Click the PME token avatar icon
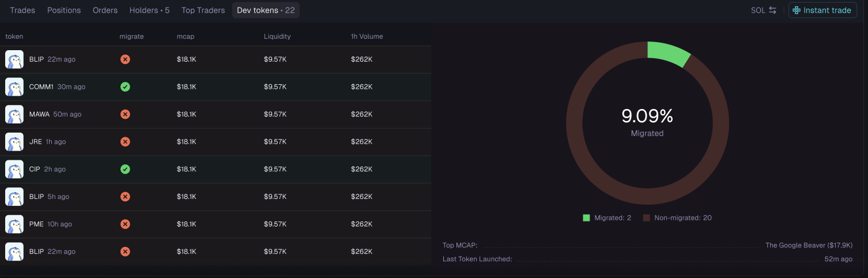This screenshot has height=278, width=868. click(14, 224)
